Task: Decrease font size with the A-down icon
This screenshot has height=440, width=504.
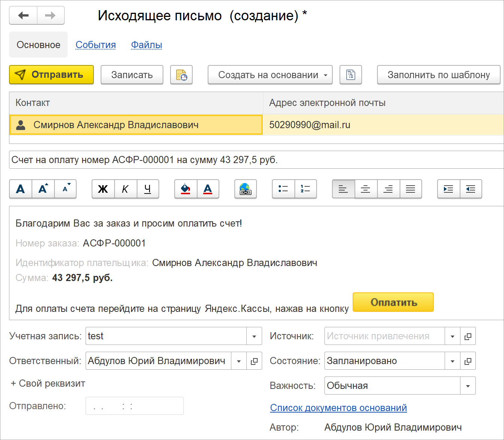Action: (x=66, y=189)
